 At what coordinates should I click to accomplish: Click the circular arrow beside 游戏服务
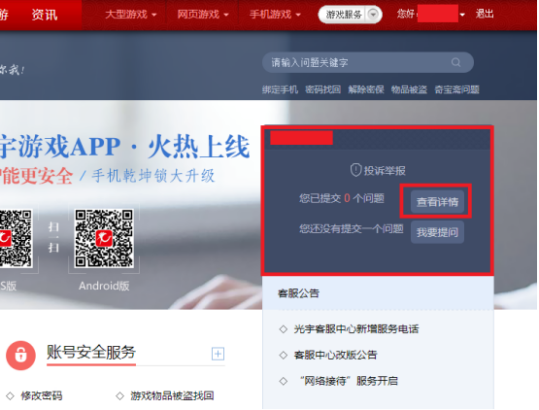pos(373,14)
